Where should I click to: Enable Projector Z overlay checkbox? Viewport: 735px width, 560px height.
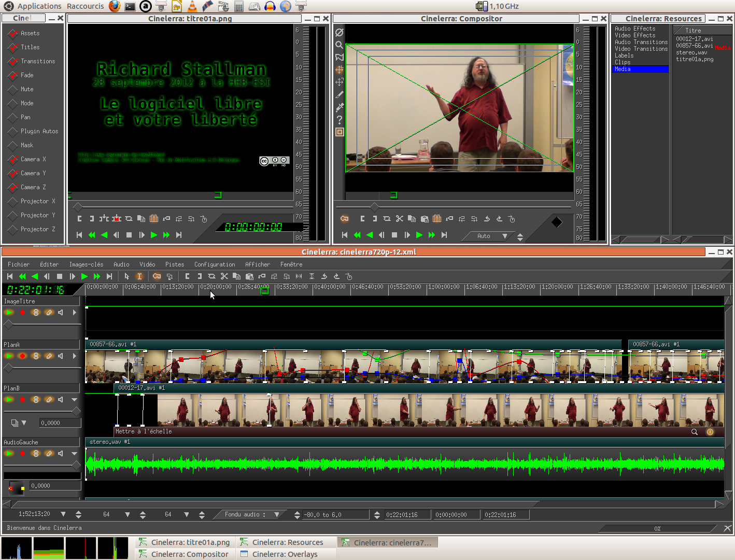tap(13, 230)
